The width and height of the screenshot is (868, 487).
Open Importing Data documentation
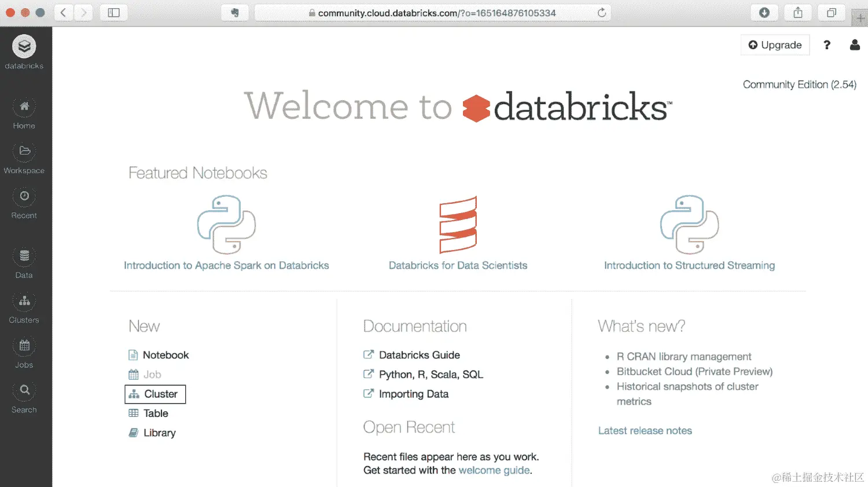click(x=414, y=394)
